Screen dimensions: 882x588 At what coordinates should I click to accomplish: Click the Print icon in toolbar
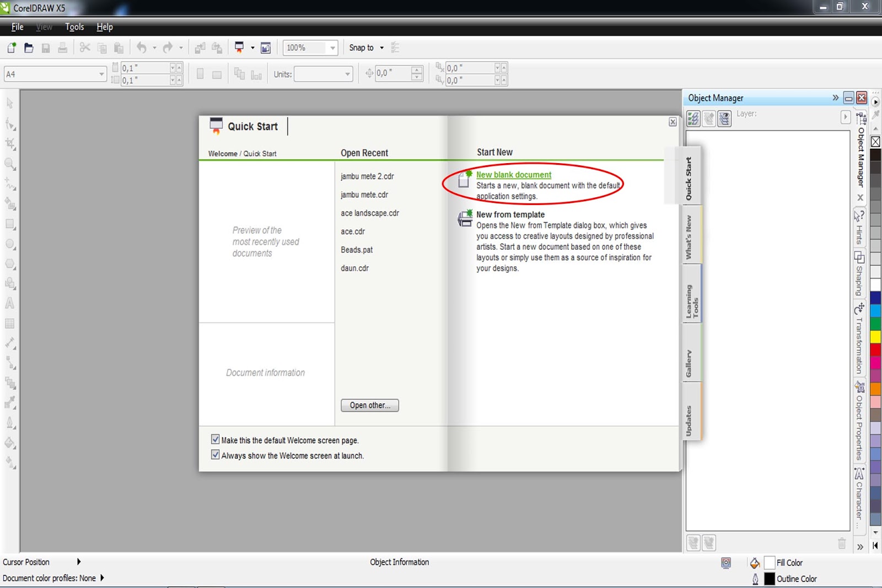[63, 48]
